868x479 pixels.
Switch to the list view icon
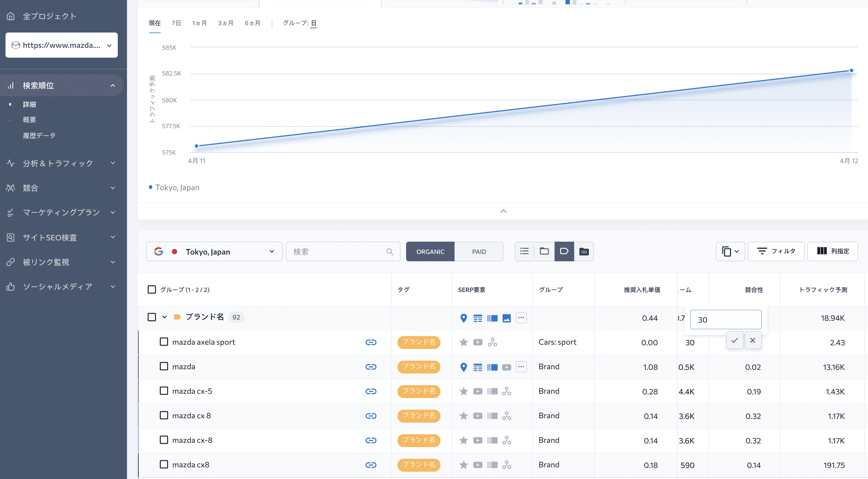[x=524, y=251]
